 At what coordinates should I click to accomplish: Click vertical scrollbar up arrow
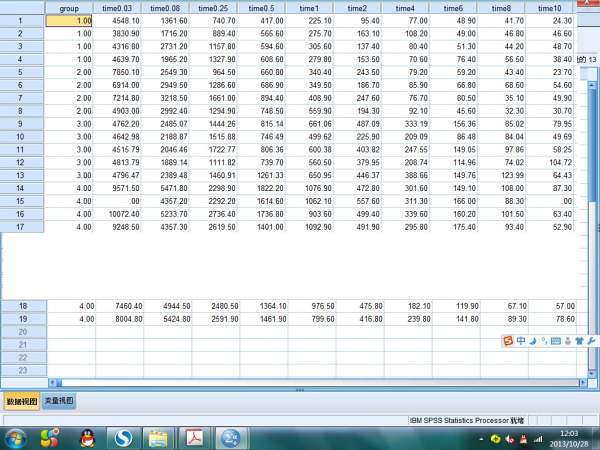coord(592,85)
